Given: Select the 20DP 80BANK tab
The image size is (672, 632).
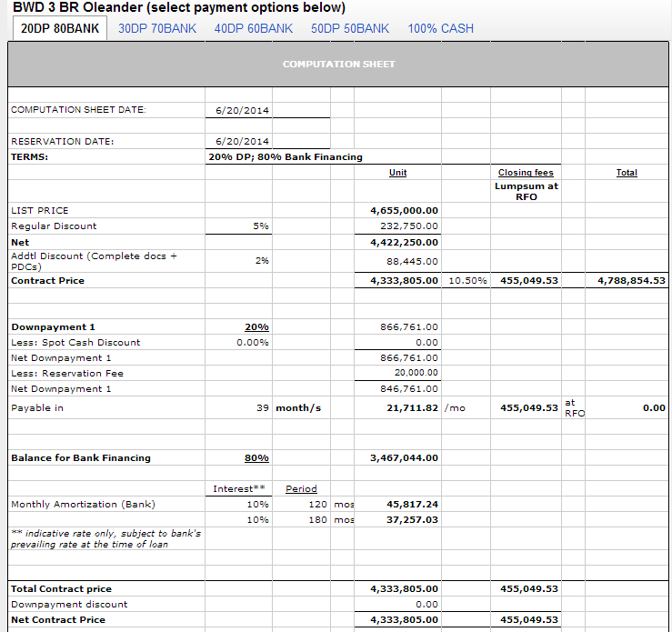Looking at the screenshot, I should click(x=60, y=28).
